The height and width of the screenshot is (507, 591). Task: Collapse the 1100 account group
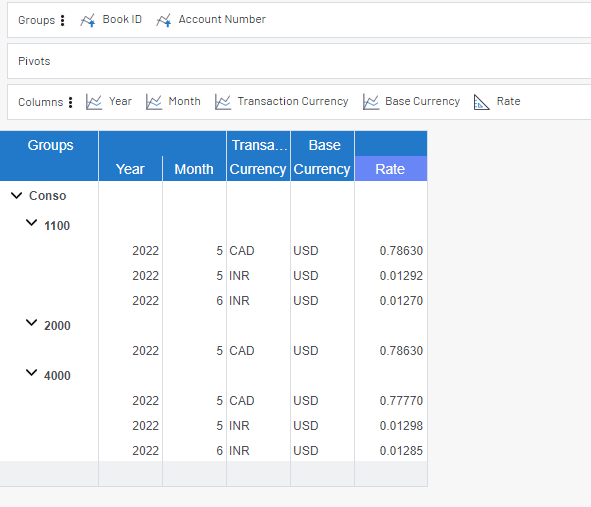pos(31,222)
